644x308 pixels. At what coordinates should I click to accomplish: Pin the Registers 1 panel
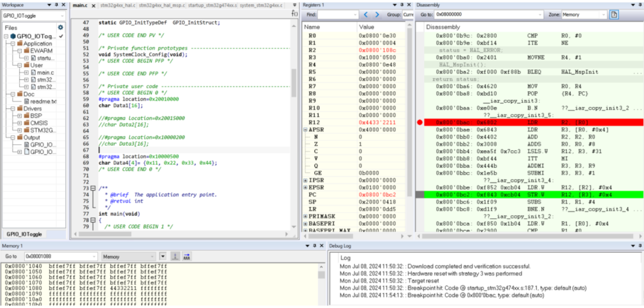(x=402, y=5)
